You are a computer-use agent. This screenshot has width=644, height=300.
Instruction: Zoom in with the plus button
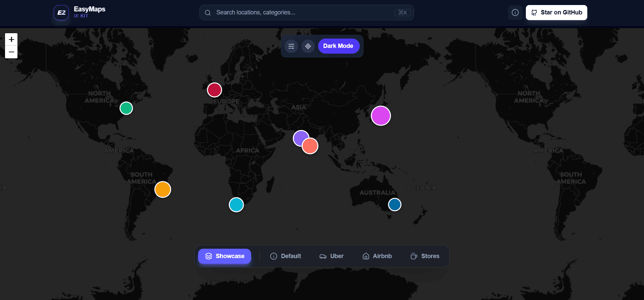click(11, 40)
